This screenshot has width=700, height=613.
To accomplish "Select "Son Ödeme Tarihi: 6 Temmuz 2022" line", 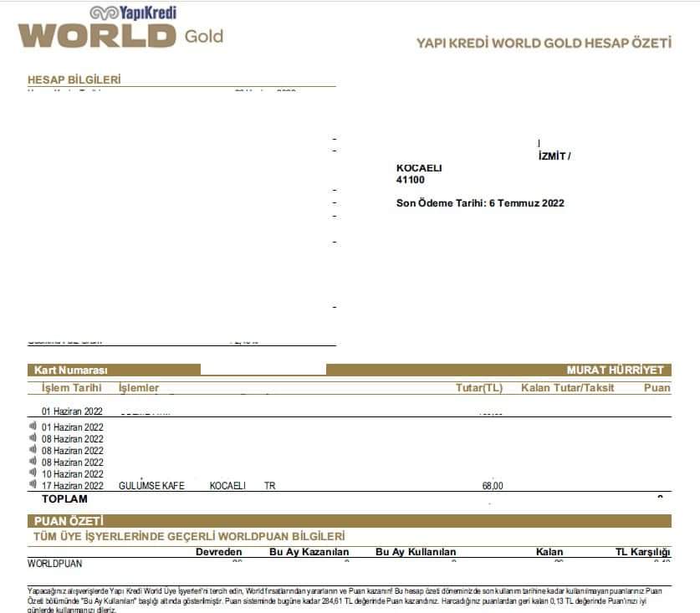I will tap(480, 203).
